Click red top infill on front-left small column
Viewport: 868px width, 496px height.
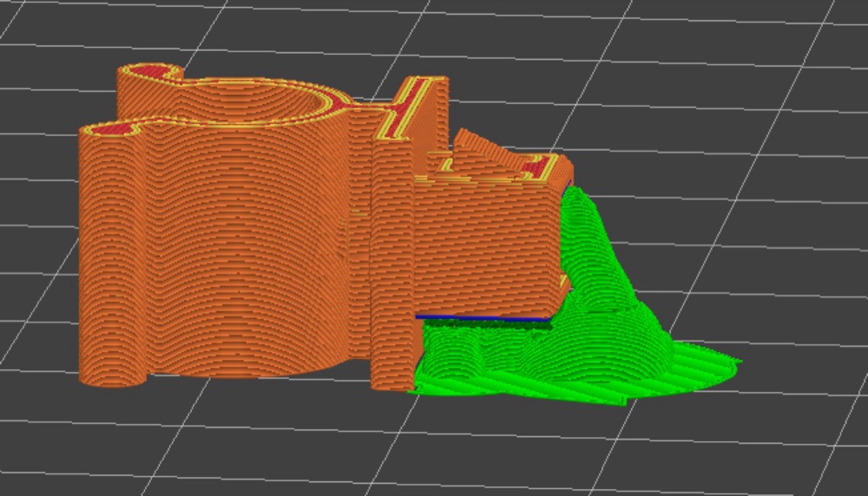point(114,130)
